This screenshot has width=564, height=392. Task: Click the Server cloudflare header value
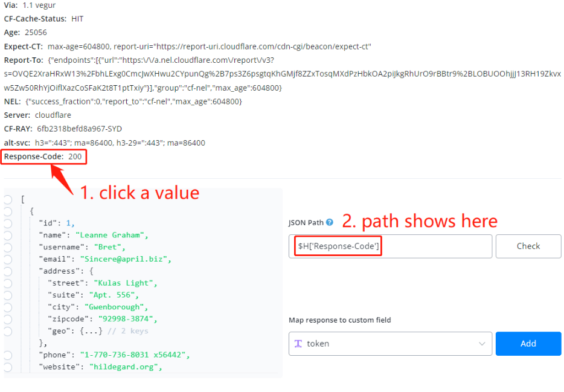pyautogui.click(x=53, y=115)
